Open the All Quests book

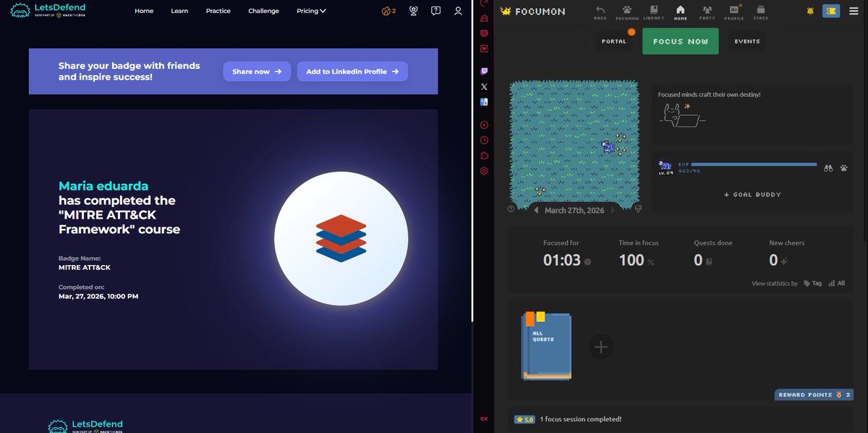coord(548,346)
